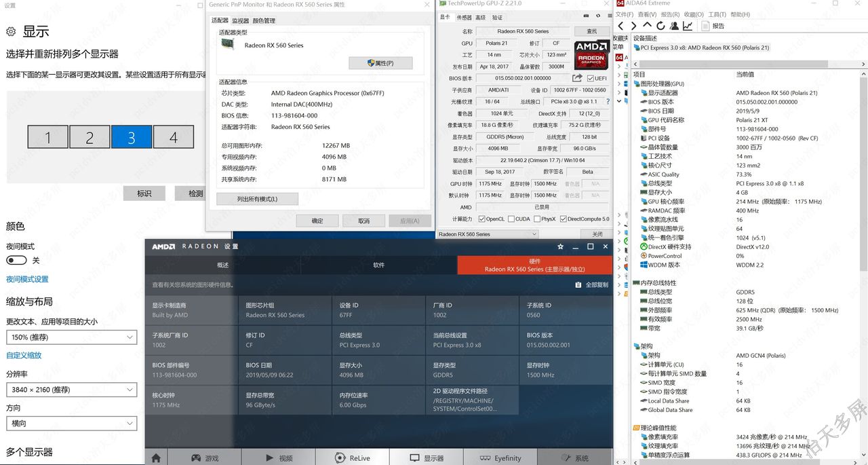
Task: Toggle OpenCL checkbox in GPU-Z
Action: 481,219
